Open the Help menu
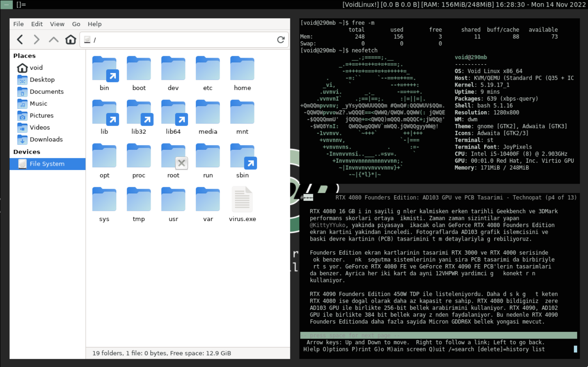The image size is (588, 367). point(94,24)
